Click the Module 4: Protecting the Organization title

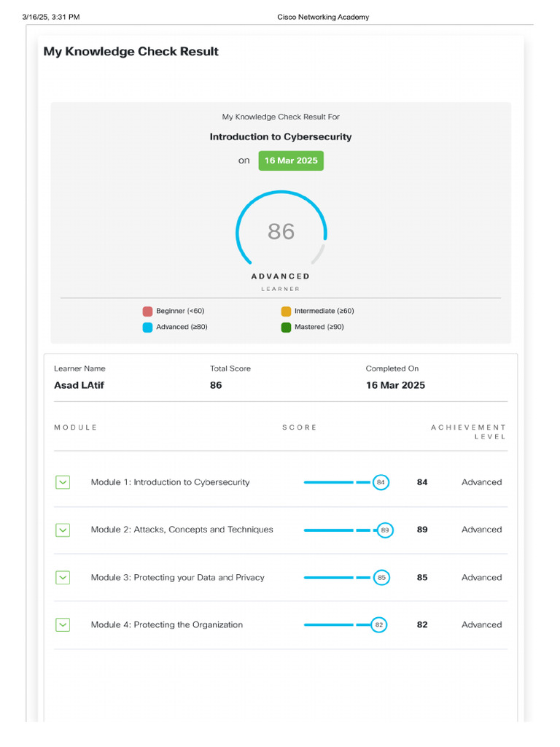pyautogui.click(x=166, y=624)
